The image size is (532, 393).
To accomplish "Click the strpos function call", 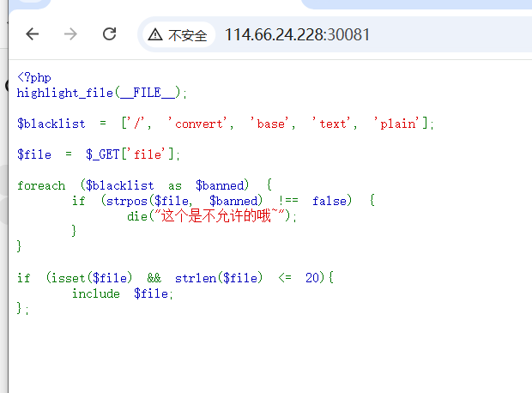I will pyautogui.click(x=118, y=201).
